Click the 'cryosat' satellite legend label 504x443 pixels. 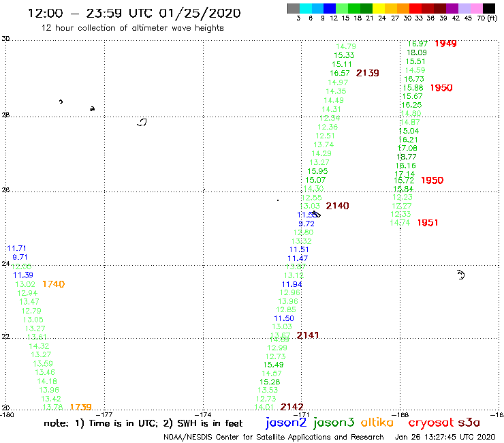tap(431, 423)
